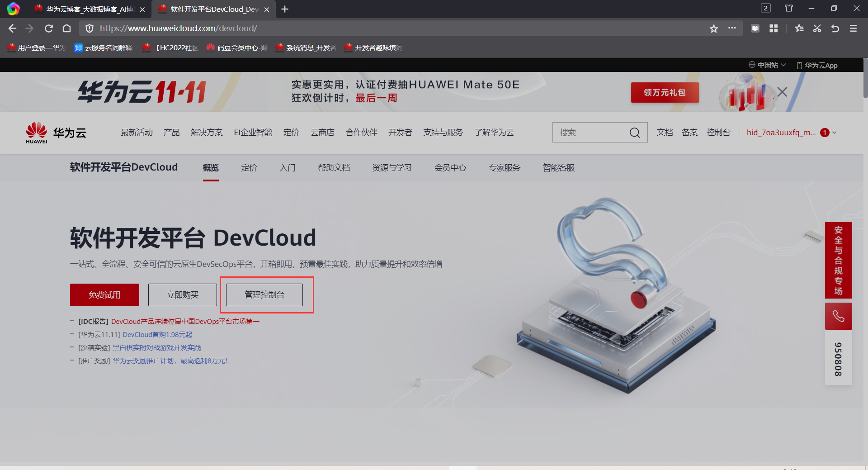
Task: Open the 会员中心 tab
Action: coord(450,168)
